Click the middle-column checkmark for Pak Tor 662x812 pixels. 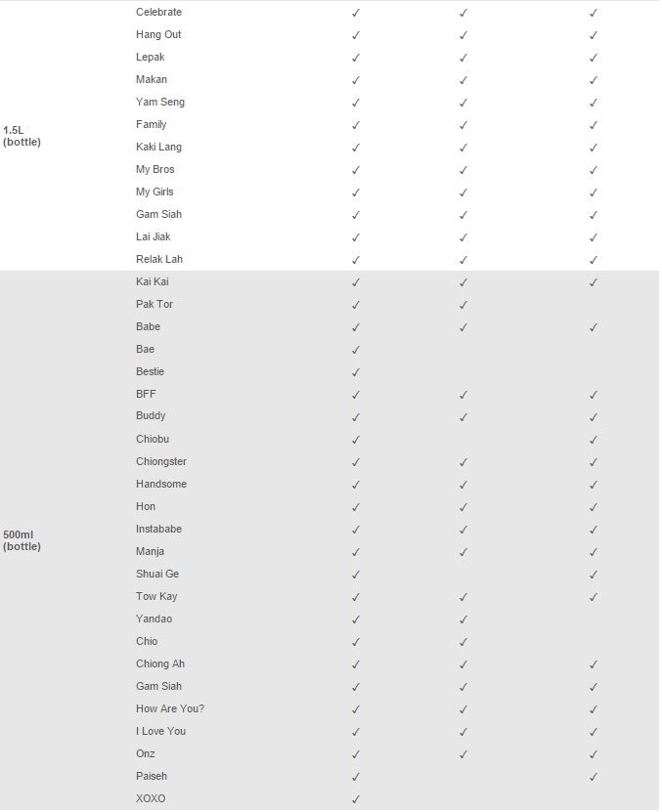463,305
